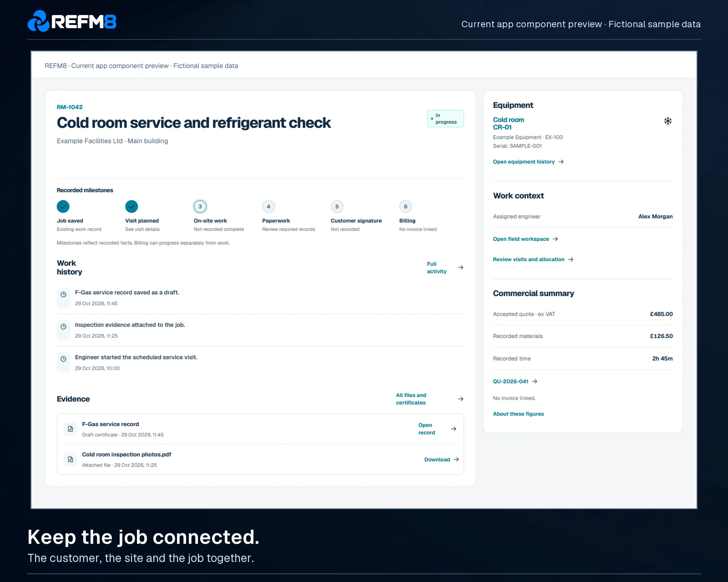Click the £485.00 accepted quote value

pos(661,314)
